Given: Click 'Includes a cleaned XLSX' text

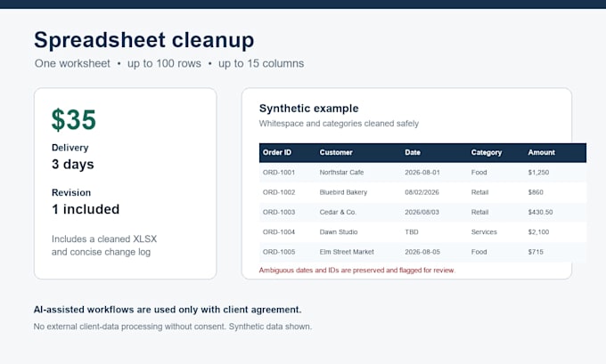Looking at the screenshot, I should [x=104, y=239].
